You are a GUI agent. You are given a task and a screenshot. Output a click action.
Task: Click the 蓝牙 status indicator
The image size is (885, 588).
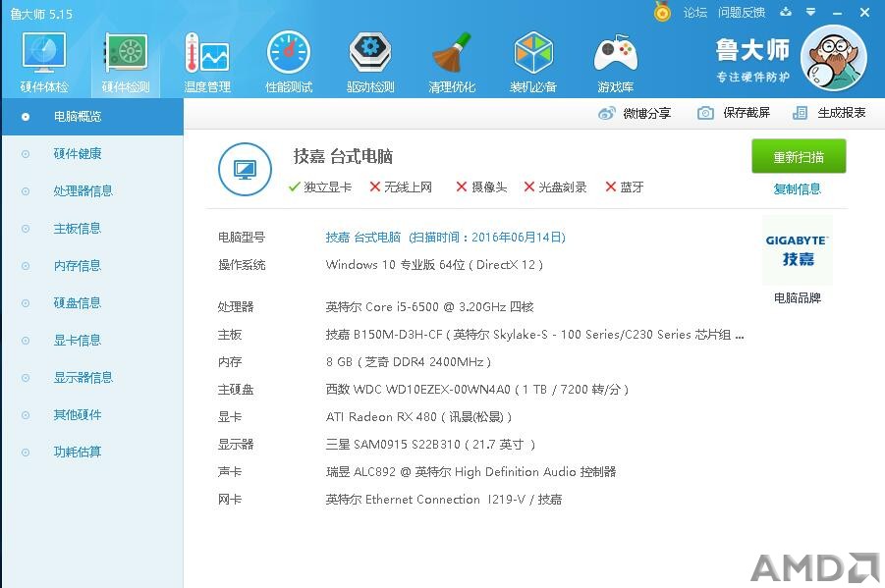pos(625,187)
